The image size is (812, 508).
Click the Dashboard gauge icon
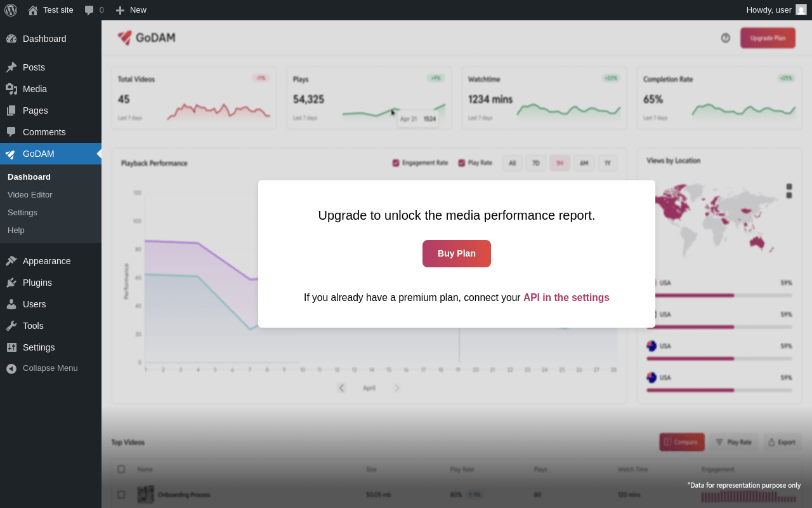(x=11, y=39)
